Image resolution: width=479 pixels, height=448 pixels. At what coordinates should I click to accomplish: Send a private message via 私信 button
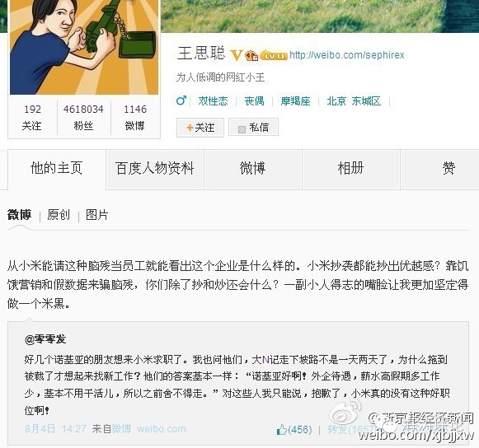[254, 128]
